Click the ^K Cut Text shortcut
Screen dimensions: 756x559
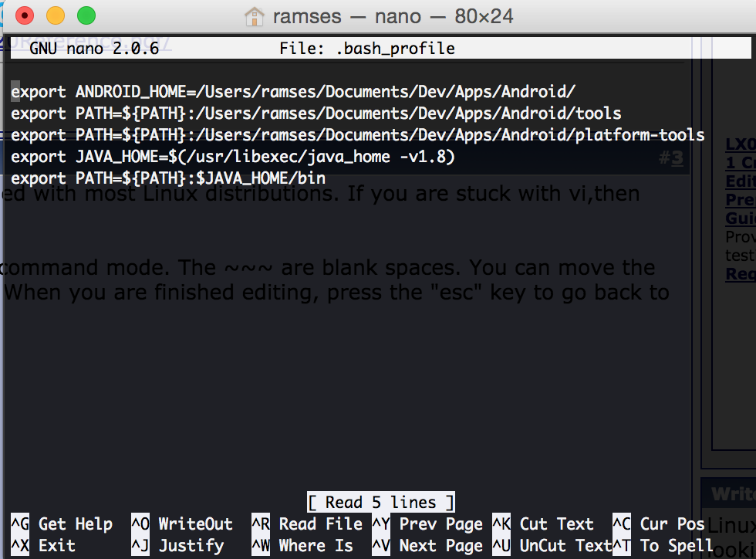543,524
